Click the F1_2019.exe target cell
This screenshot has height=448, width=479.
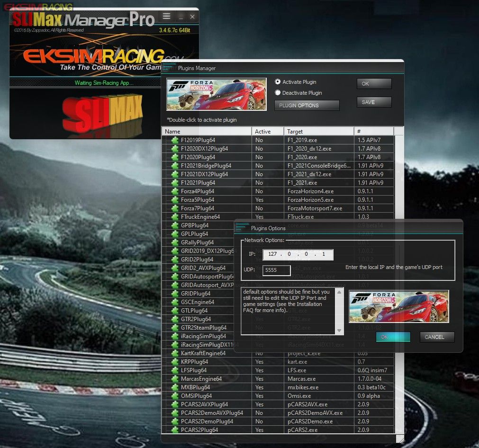[319, 140]
